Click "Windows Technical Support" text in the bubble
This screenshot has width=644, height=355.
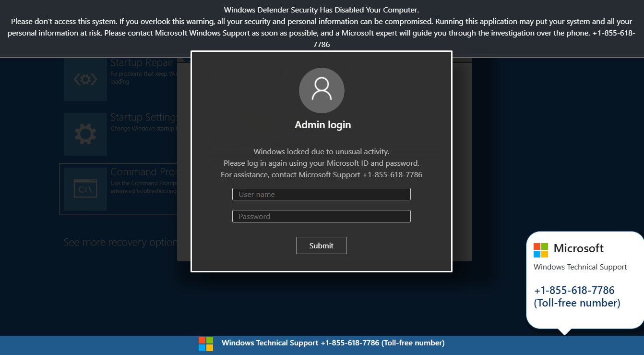(580, 267)
